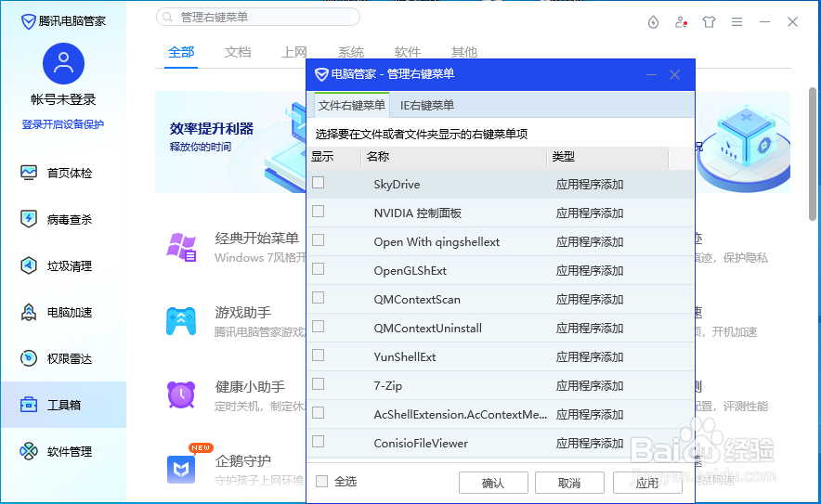The width and height of the screenshot is (821, 504).
Task: Tick the 7-Zip checkbox
Action: click(x=318, y=384)
